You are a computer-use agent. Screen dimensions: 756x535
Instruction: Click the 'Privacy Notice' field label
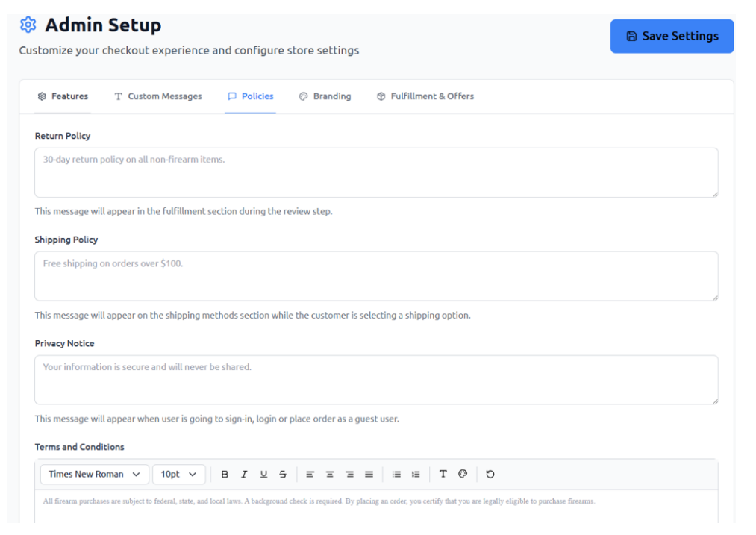pos(65,343)
